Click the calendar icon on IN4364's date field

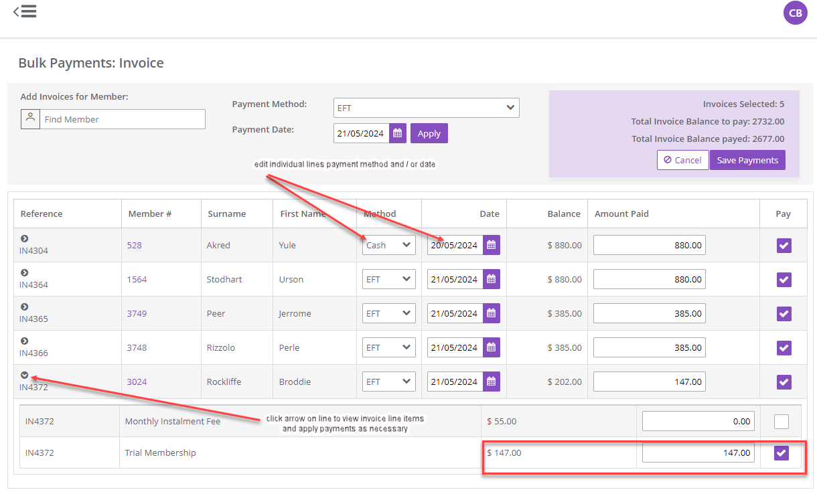pos(490,279)
